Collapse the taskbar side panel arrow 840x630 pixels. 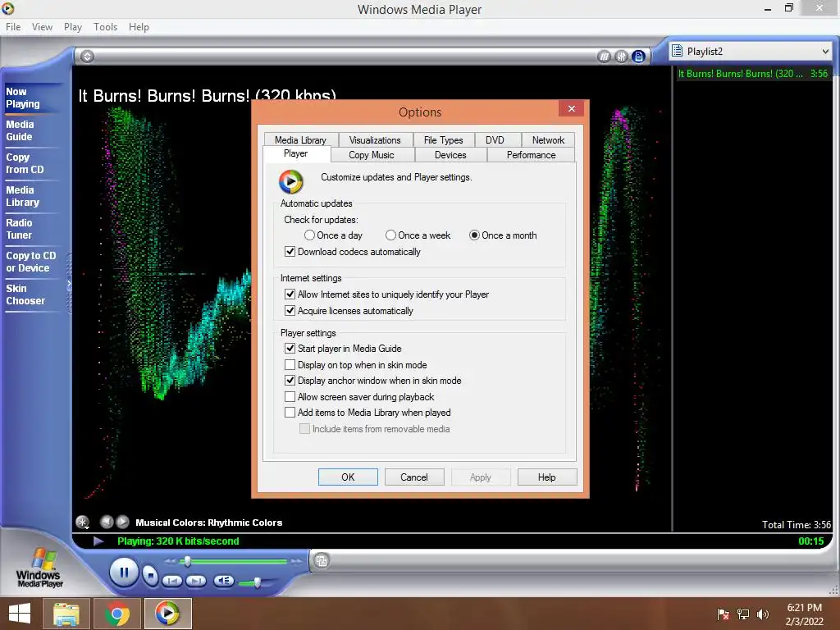tap(69, 284)
